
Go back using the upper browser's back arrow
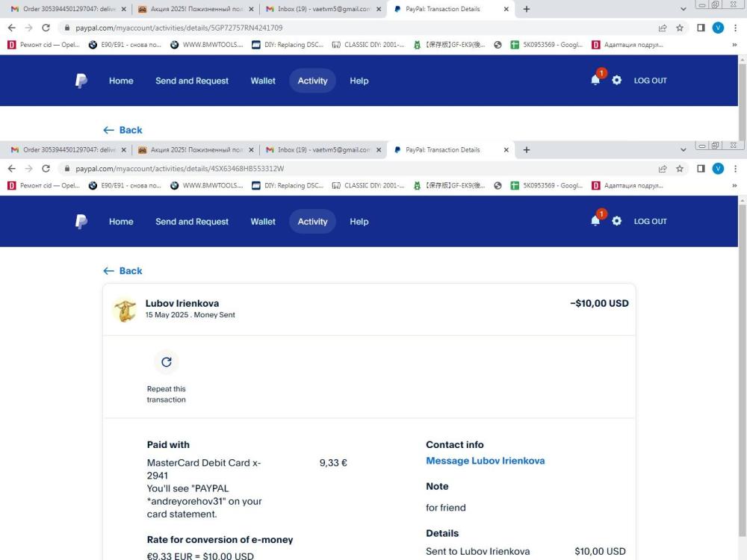pyautogui.click(x=12, y=28)
